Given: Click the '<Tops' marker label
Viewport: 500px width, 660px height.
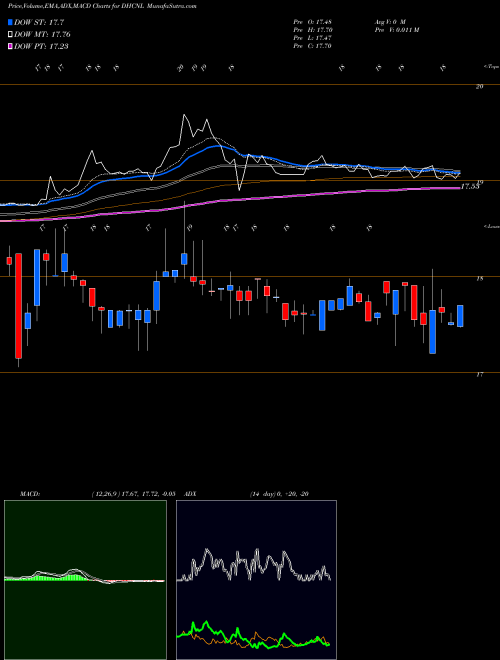Looking at the screenshot, I should tap(491, 67).
